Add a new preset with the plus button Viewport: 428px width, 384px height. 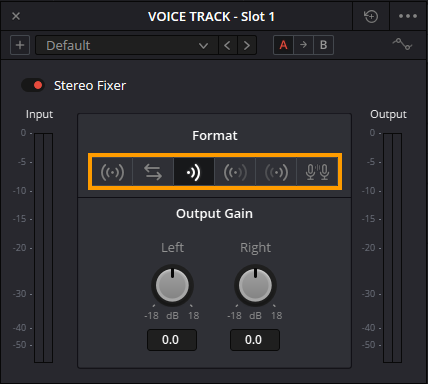tap(20, 45)
